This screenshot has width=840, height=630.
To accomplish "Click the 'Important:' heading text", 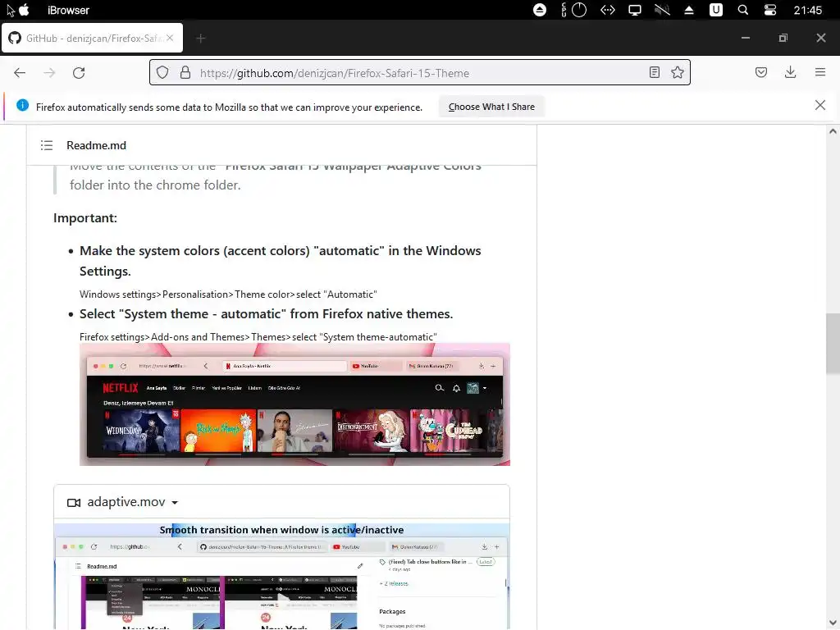I will coord(85,218).
